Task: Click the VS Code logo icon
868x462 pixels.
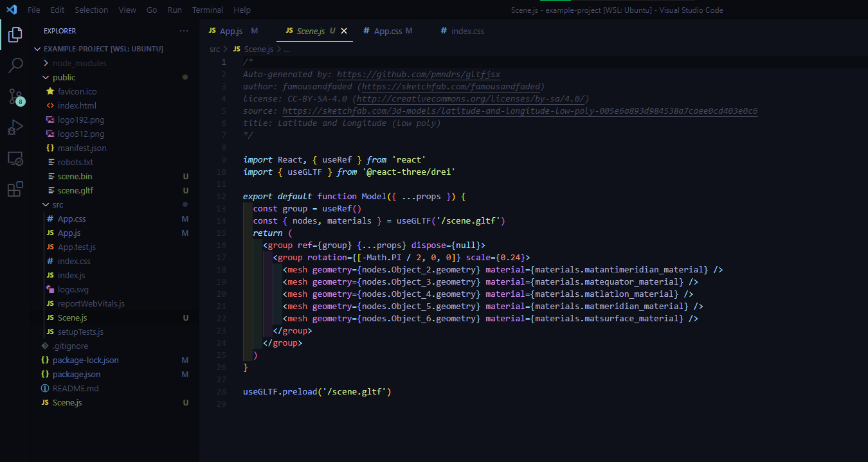Action: click(12, 10)
